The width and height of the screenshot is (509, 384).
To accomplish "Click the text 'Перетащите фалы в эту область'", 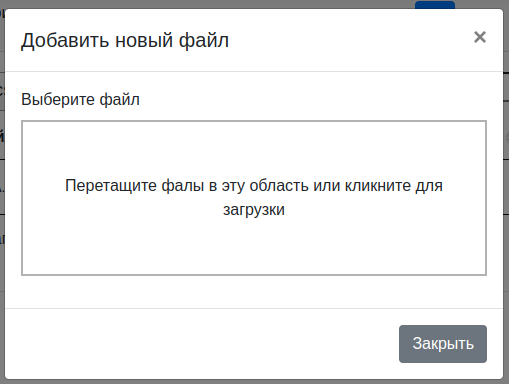I will point(187,185).
